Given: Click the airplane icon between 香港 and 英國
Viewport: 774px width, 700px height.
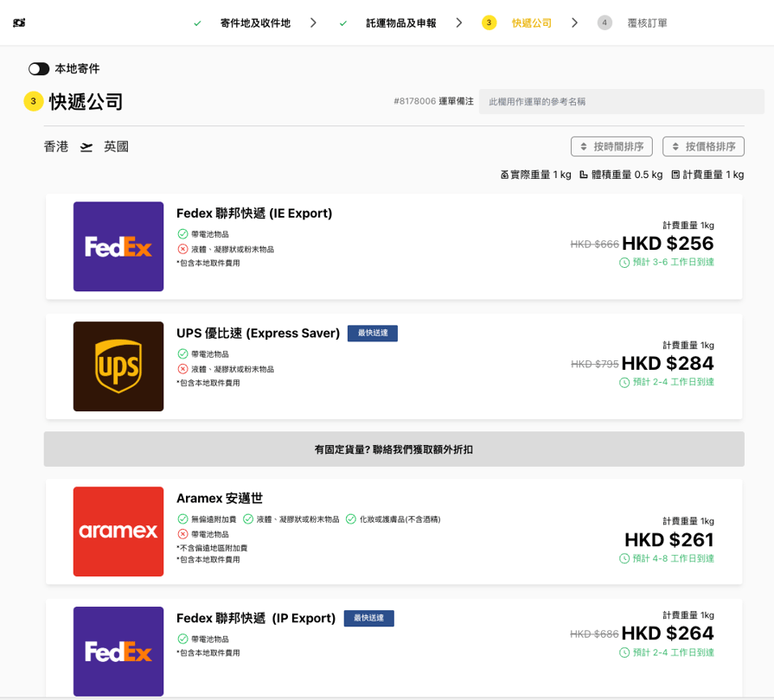Looking at the screenshot, I should [86, 147].
